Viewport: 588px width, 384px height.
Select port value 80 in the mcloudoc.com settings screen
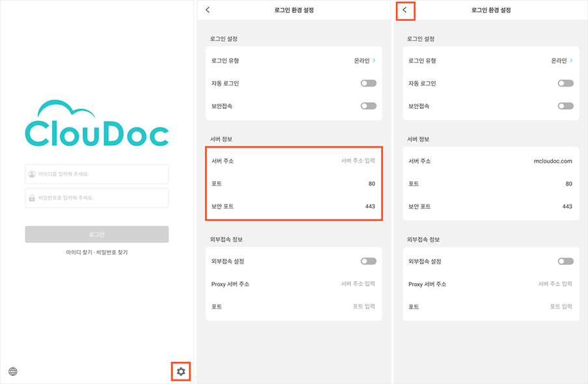tap(569, 184)
